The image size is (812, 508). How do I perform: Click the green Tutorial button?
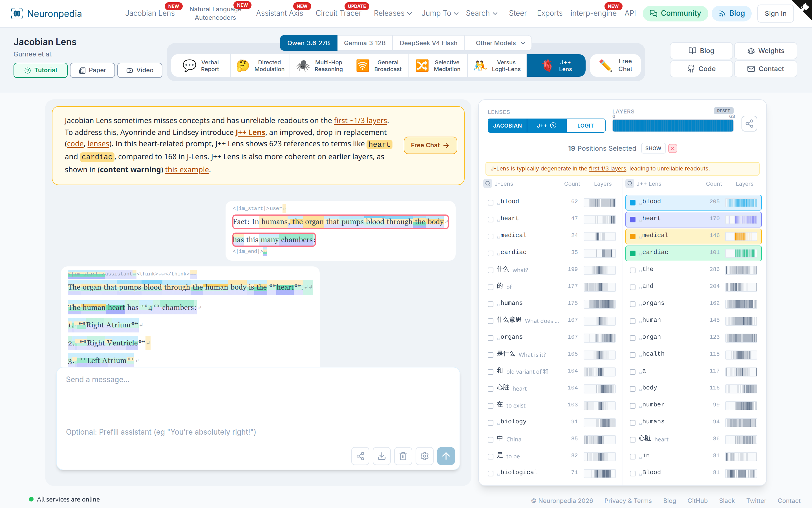tap(41, 70)
